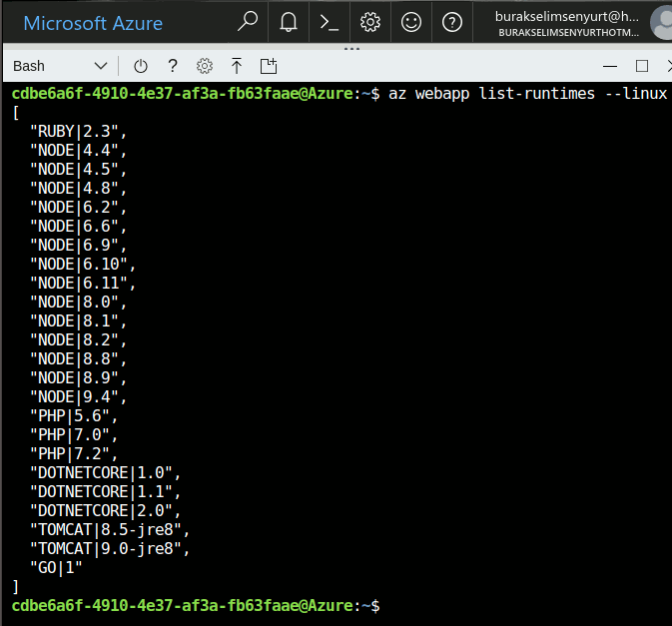672x626 pixels.
Task: Open the Azure portal search
Action: [x=248, y=22]
